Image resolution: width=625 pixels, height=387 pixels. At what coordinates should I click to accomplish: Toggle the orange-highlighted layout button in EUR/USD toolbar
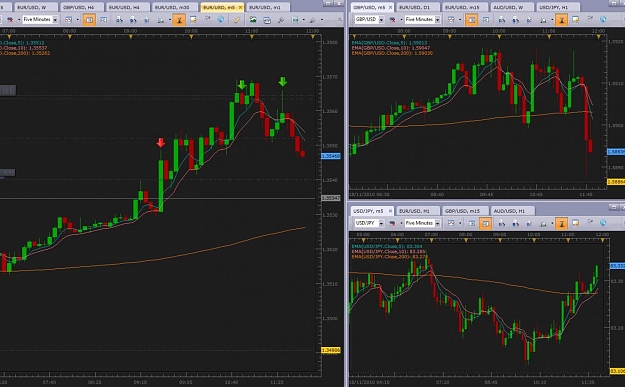point(89,20)
